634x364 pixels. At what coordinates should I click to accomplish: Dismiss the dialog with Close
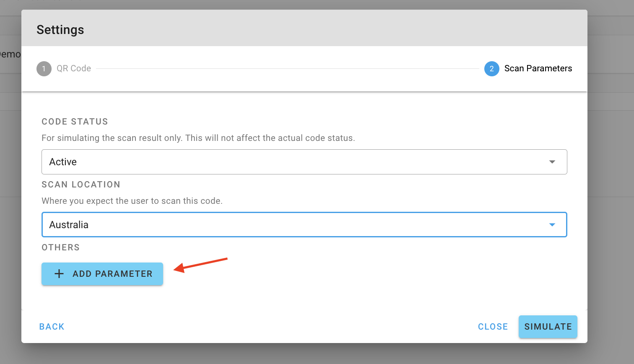click(493, 327)
